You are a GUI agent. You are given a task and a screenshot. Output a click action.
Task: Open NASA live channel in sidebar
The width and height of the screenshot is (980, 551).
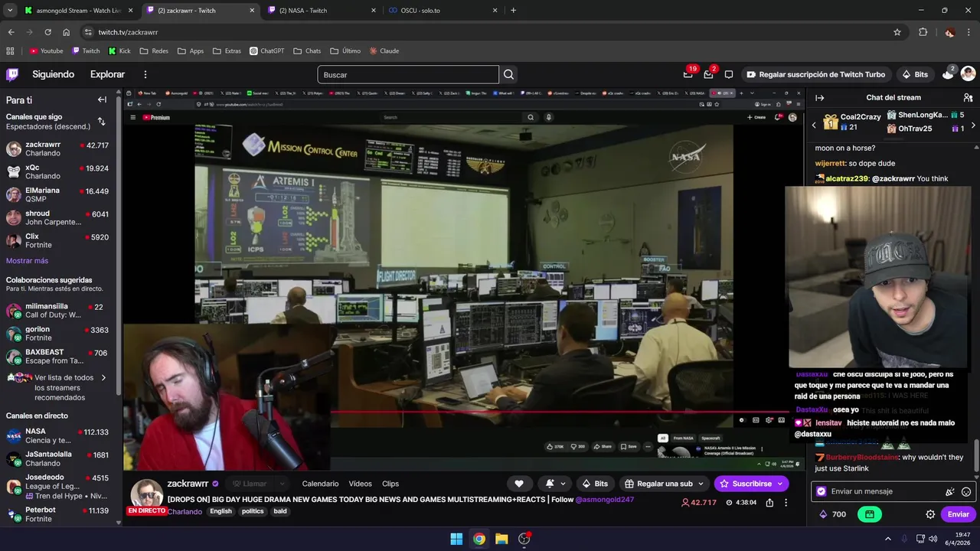click(58, 435)
